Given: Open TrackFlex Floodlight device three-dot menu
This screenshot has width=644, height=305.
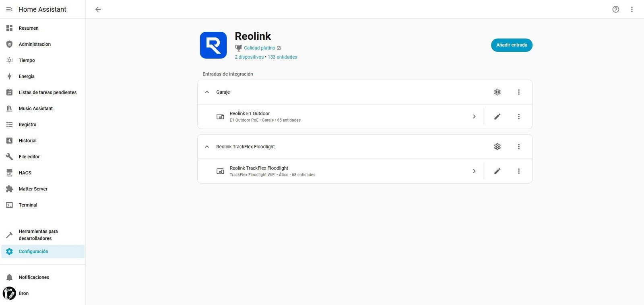Looking at the screenshot, I should [x=519, y=171].
